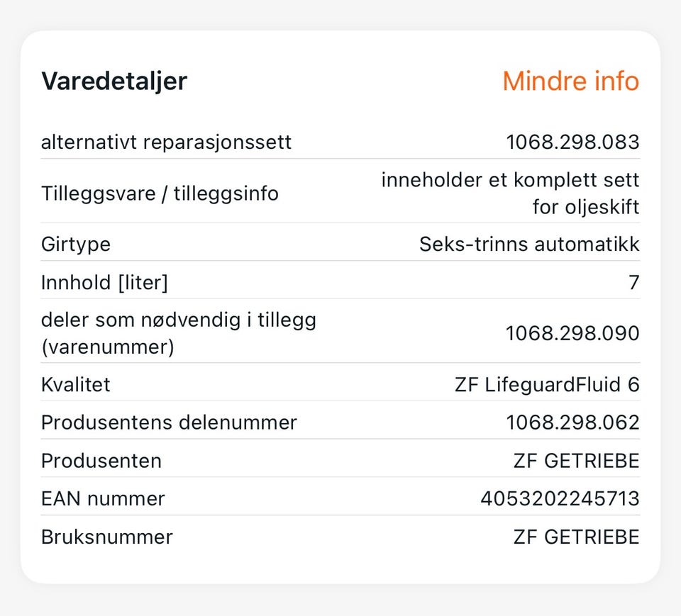The width and height of the screenshot is (681, 616).
Task: Click the oil change set description text
Action: point(511,194)
